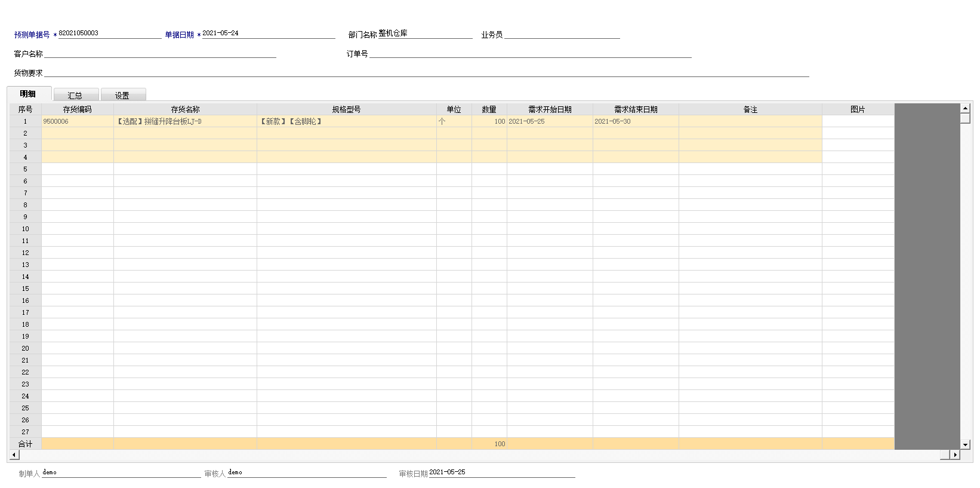Viewport: 980px width, 488px height.
Task: Click the table scrollbar's up arrow
Action: (965, 108)
